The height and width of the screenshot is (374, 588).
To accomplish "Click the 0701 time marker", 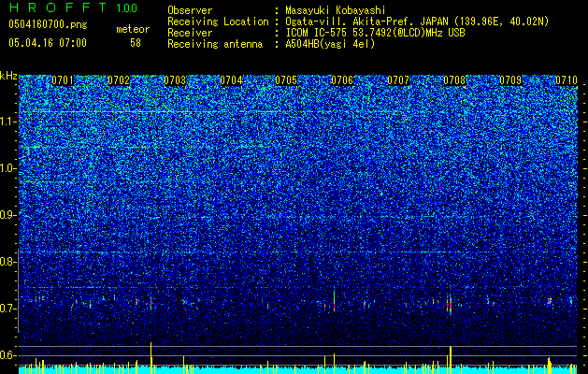I will click(63, 80).
